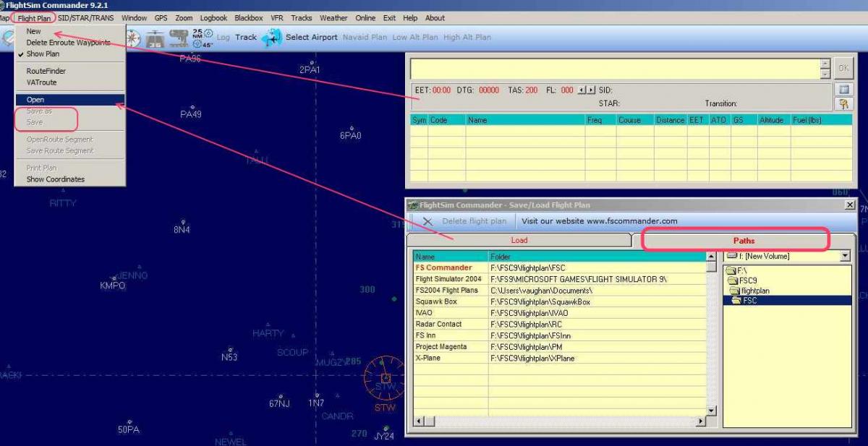Open the Help menu
The width and height of the screenshot is (868, 446).
pos(410,18)
